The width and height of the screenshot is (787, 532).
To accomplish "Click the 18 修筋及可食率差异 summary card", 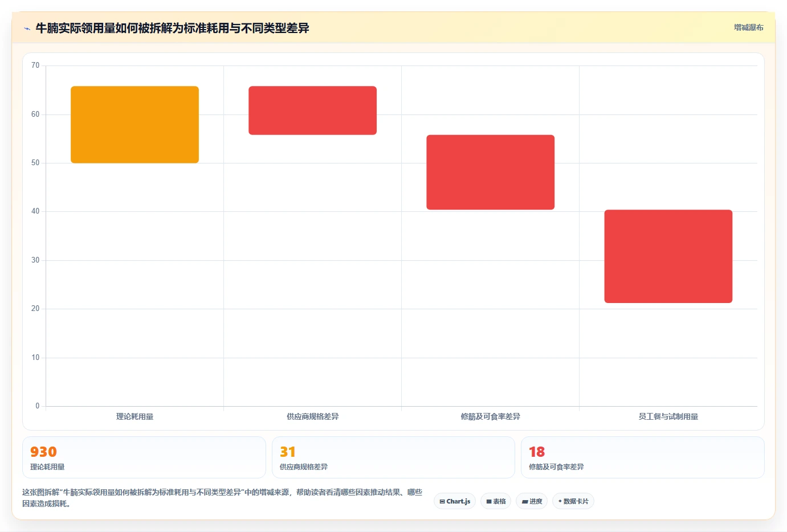I will coord(642,457).
